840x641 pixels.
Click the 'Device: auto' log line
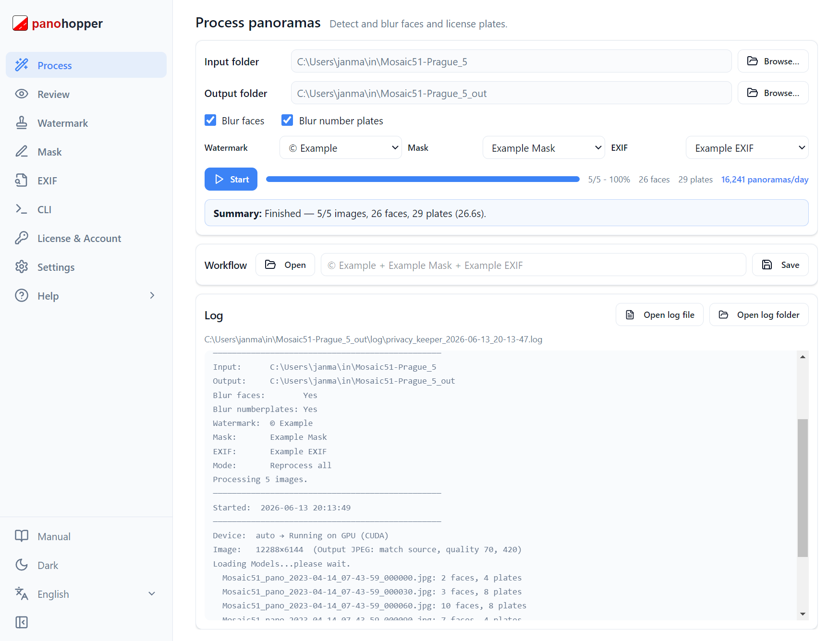301,535
